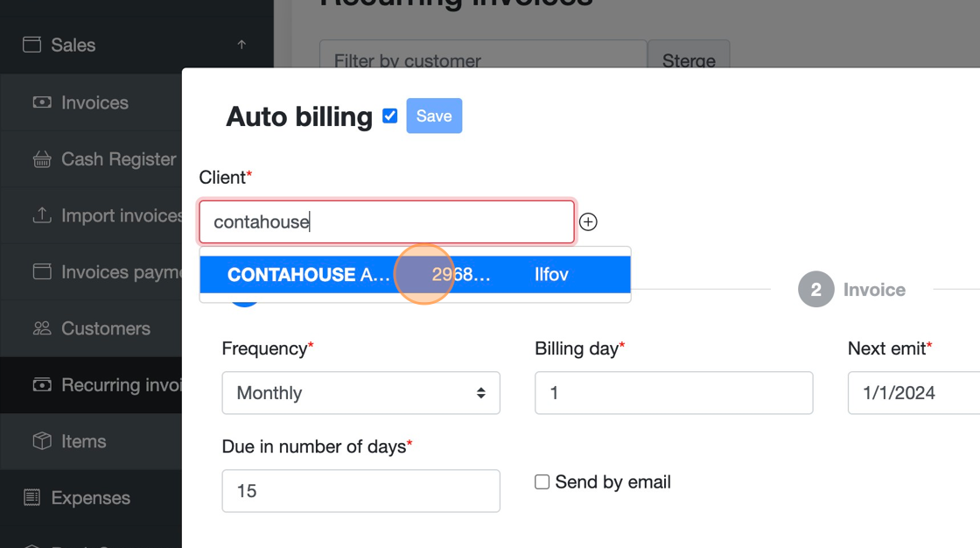
Task: Click the plus icon to add client
Action: point(588,222)
